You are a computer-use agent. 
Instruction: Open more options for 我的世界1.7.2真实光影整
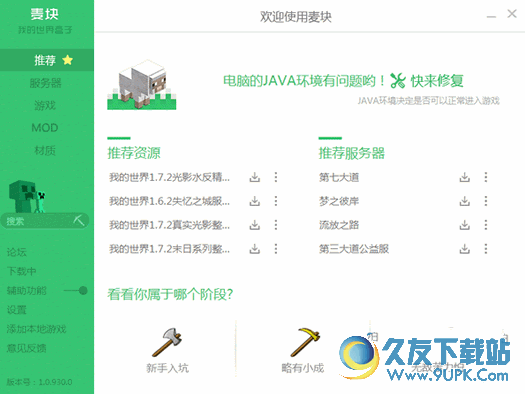[276, 225]
